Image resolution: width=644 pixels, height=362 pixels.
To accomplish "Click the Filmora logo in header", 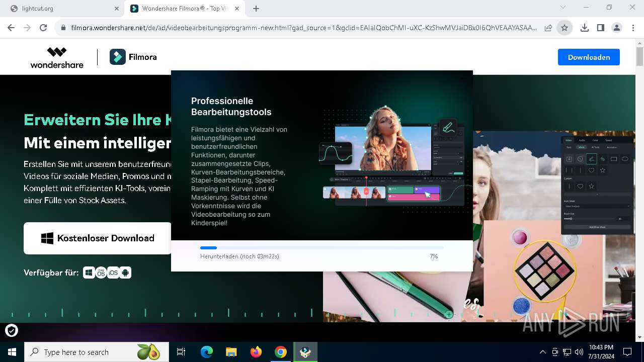I will tap(133, 57).
